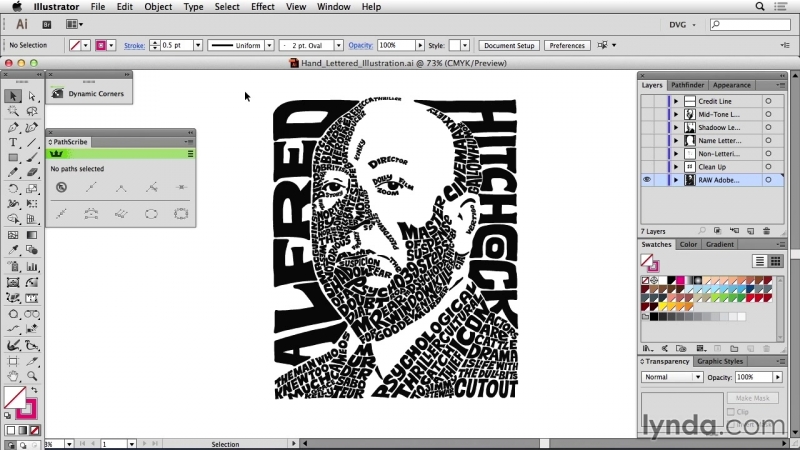800x450 pixels.
Task: Select the Type tool
Action: [x=13, y=142]
